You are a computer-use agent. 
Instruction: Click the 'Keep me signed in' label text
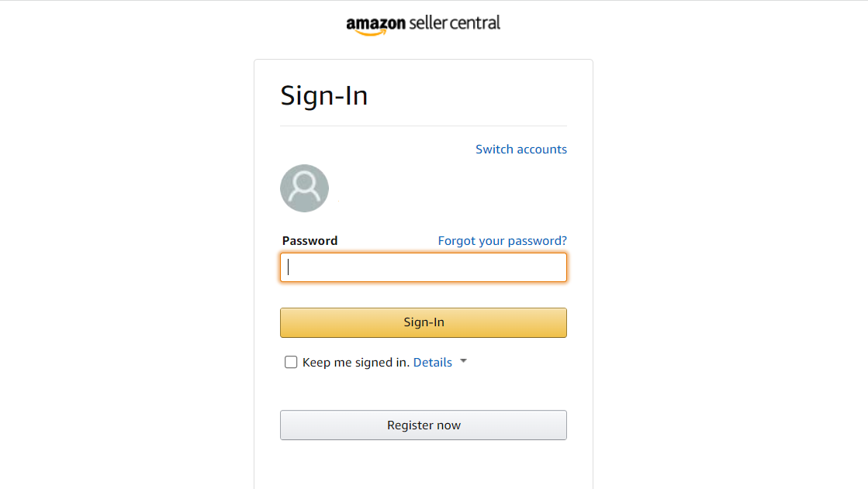tap(356, 363)
